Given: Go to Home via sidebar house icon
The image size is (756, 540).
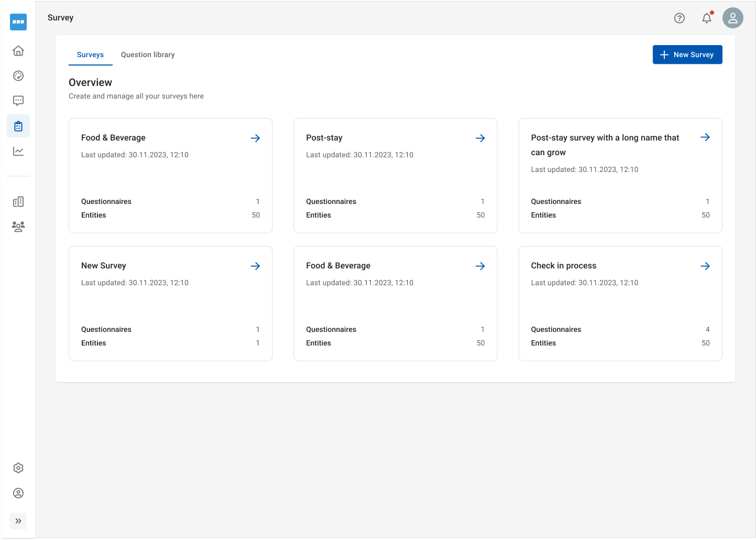Looking at the screenshot, I should pyautogui.click(x=18, y=51).
